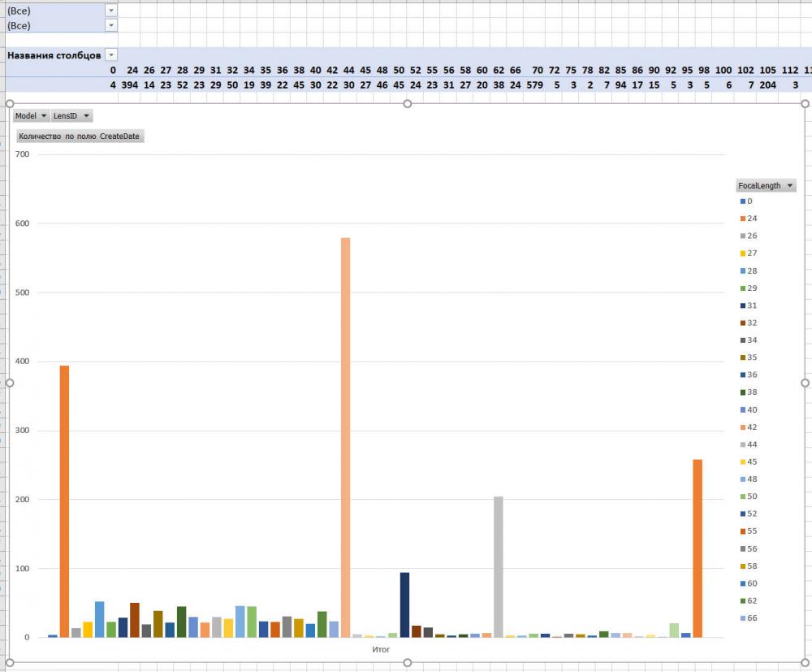Select legend entry 58
812x672 pixels.
[x=749, y=566]
